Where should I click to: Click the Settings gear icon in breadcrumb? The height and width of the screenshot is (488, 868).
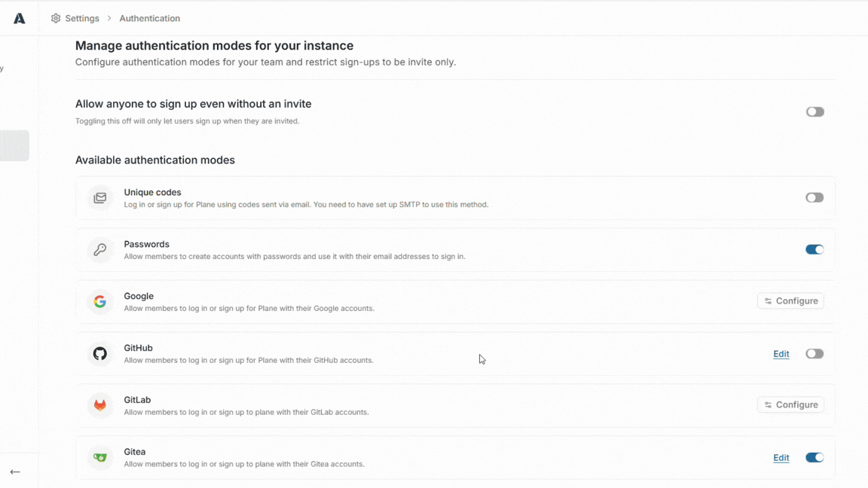click(55, 18)
